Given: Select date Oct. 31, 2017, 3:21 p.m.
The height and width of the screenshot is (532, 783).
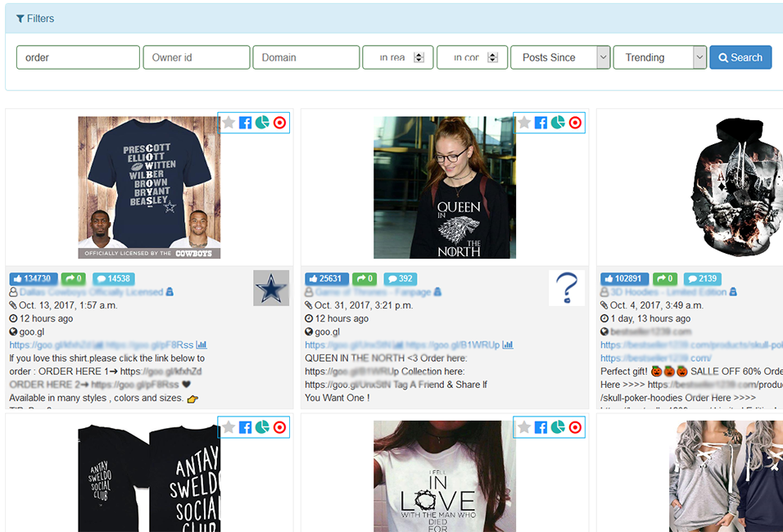Looking at the screenshot, I should coord(364,305).
